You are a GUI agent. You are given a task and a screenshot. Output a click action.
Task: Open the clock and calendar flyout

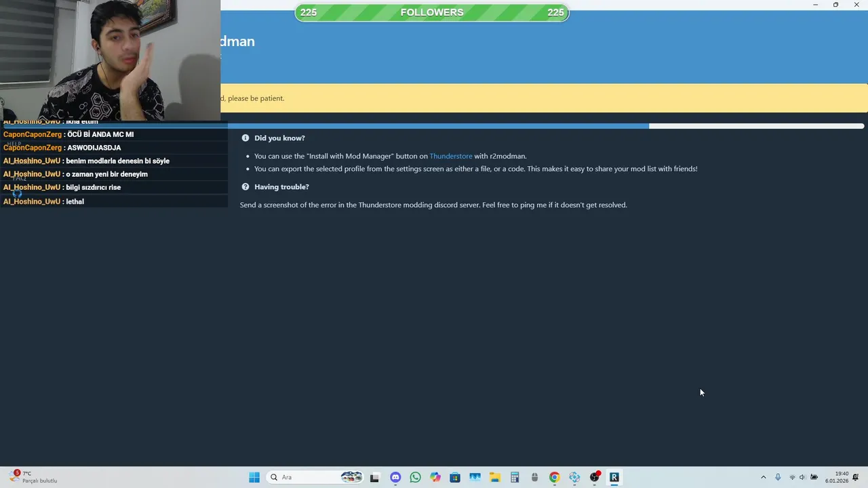pos(837,477)
